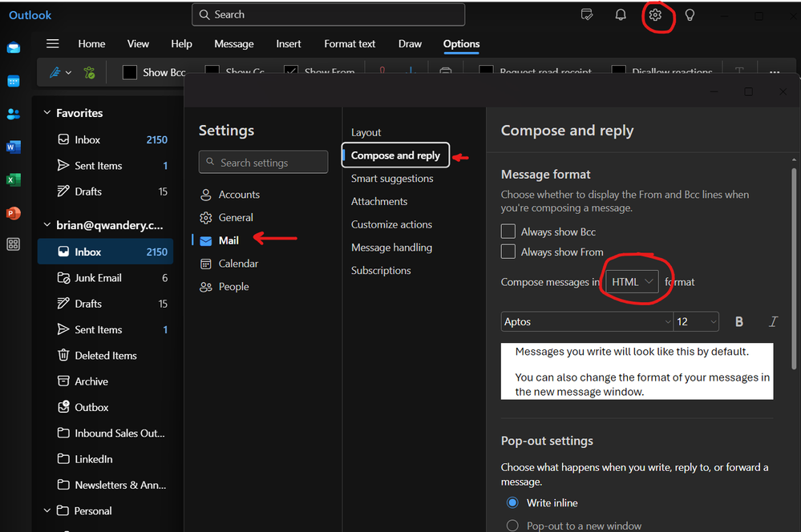This screenshot has height=532, width=801.
Task: Launch Word from the app rail
Action: (14, 147)
